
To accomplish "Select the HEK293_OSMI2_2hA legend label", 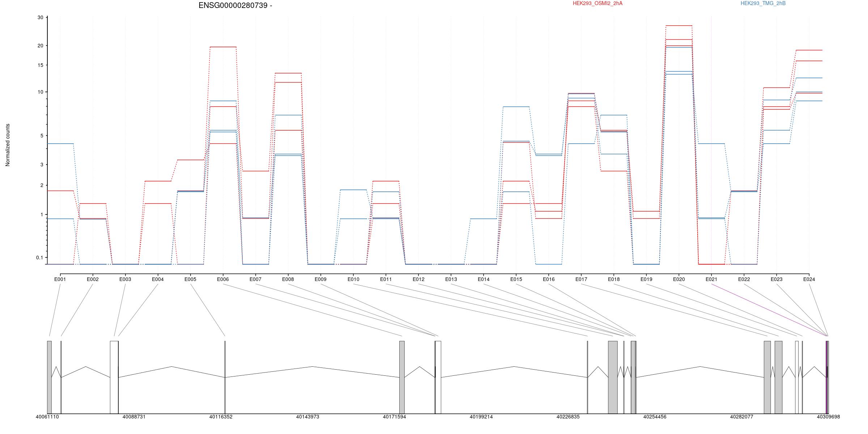I will tap(597, 3).
